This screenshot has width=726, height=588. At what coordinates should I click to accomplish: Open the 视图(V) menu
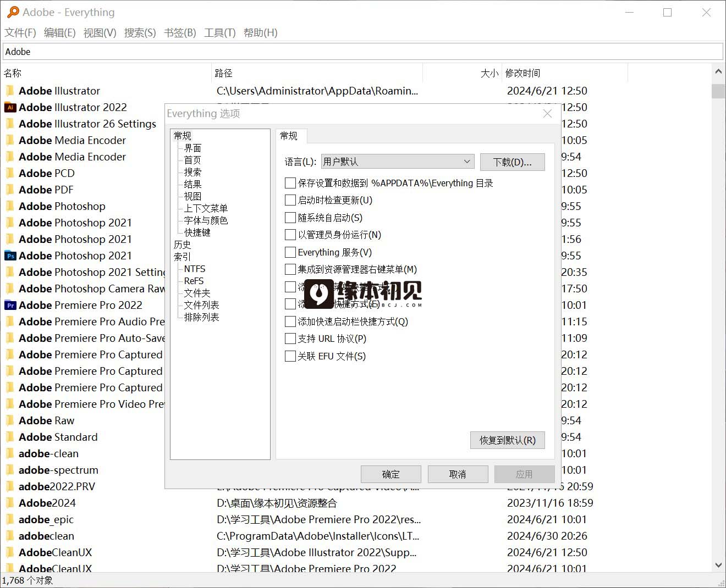coord(100,33)
